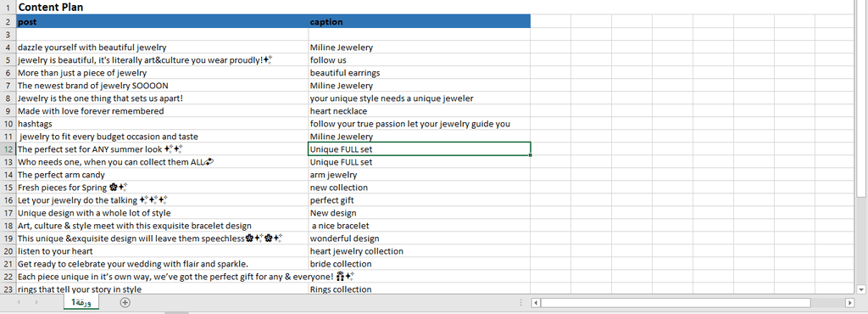Select the 'arm jewelry' caption cell
Screen dimensions: 868x314
419,175
